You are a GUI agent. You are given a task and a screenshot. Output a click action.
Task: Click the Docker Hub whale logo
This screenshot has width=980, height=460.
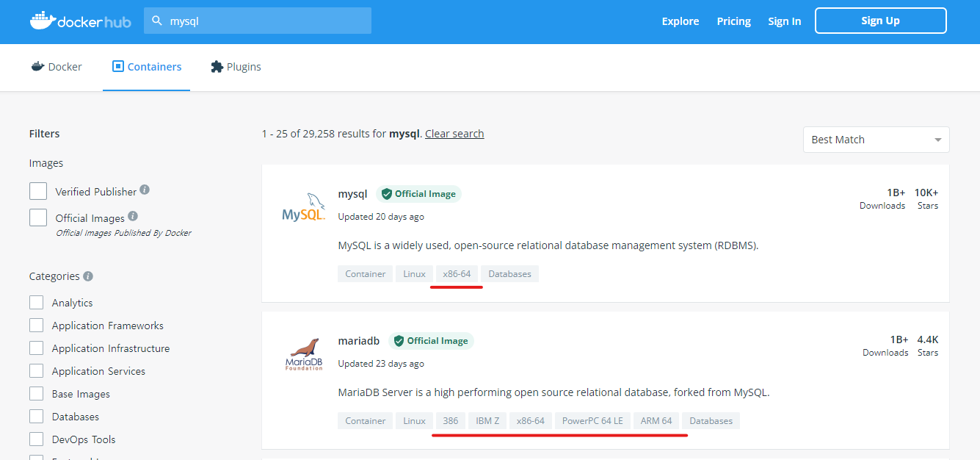pyautogui.click(x=81, y=21)
